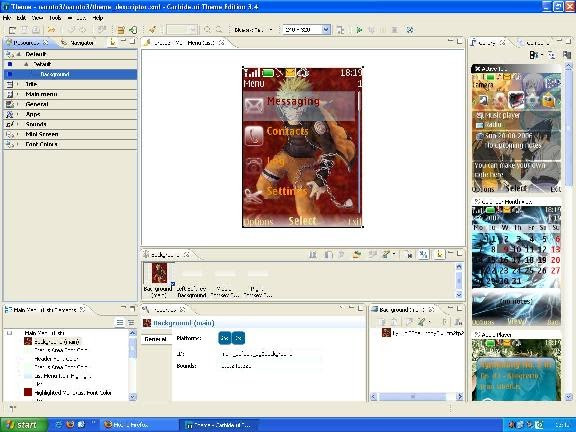The width and height of the screenshot is (576, 432).
Task: Click Firefox quick launch icon in taskbar
Action: pos(70,425)
